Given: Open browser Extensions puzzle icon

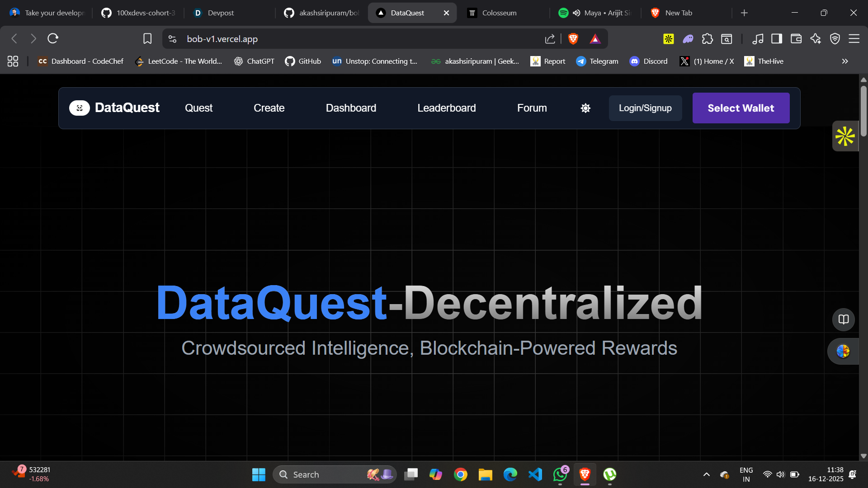Looking at the screenshot, I should tap(708, 39).
